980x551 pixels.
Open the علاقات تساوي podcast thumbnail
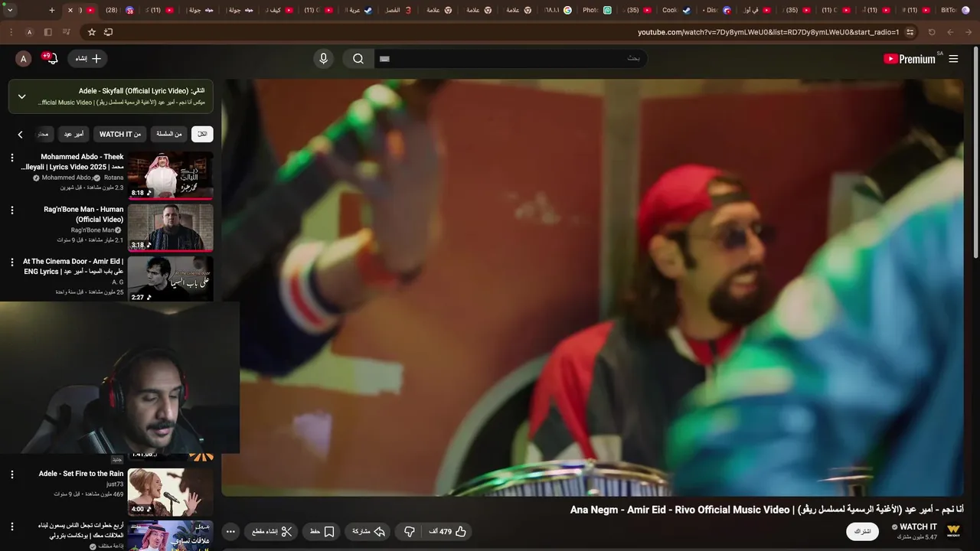click(170, 536)
